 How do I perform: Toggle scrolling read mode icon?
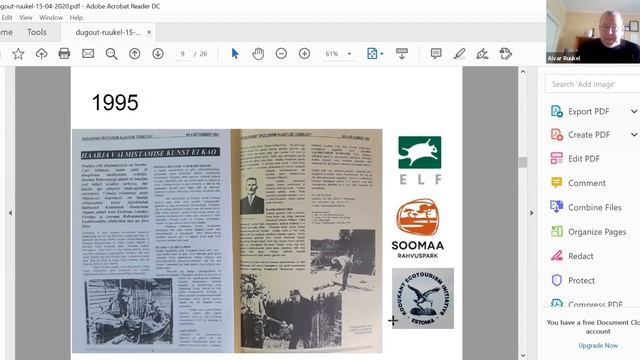coord(402,53)
